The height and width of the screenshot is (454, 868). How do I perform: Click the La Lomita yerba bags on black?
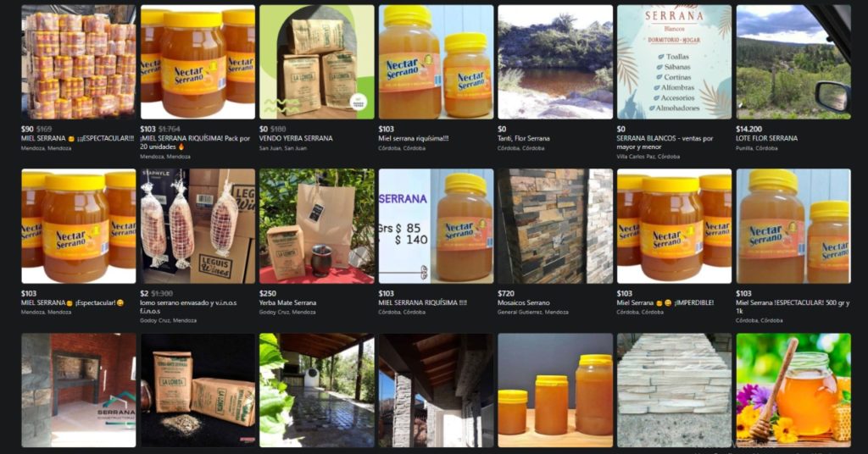198,390
